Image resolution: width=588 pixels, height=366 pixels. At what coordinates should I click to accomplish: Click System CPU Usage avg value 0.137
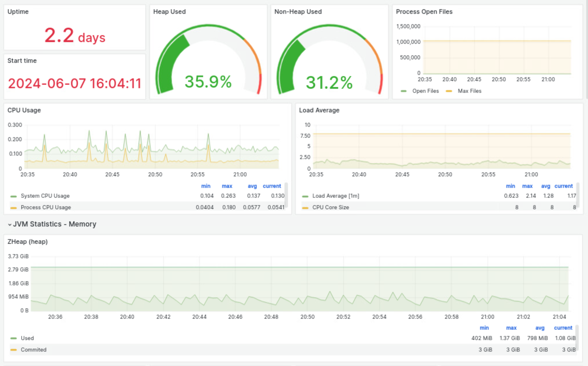[x=254, y=196]
